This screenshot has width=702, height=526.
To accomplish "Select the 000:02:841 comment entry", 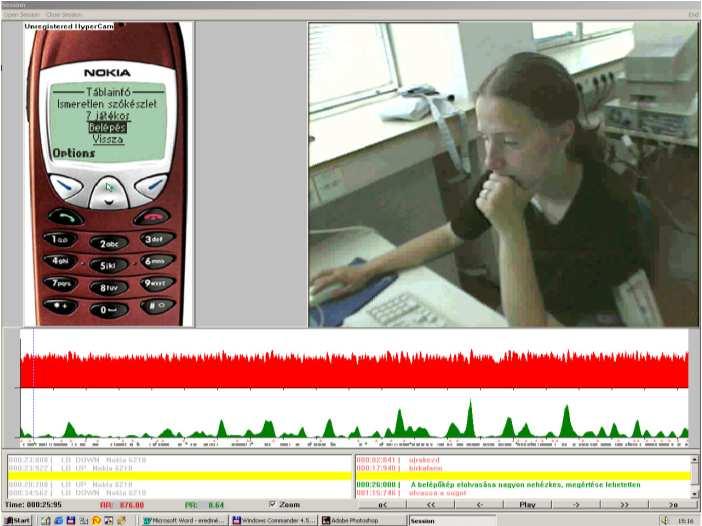I will [522, 460].
